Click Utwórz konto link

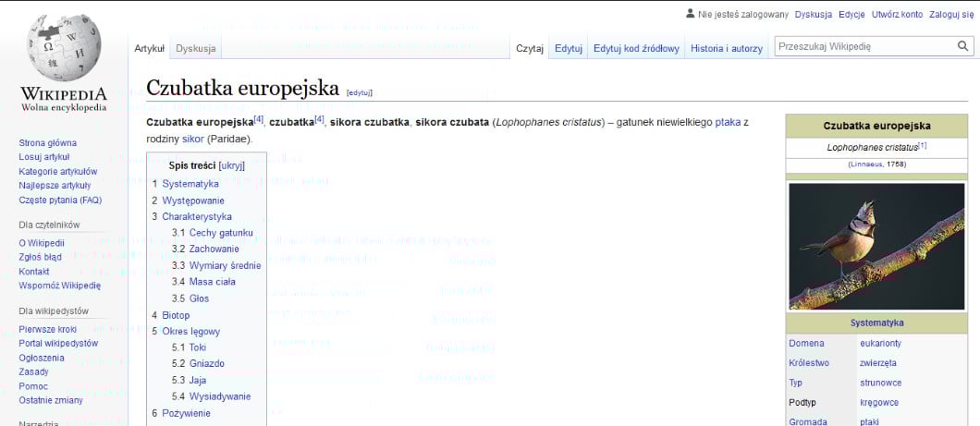(x=897, y=14)
